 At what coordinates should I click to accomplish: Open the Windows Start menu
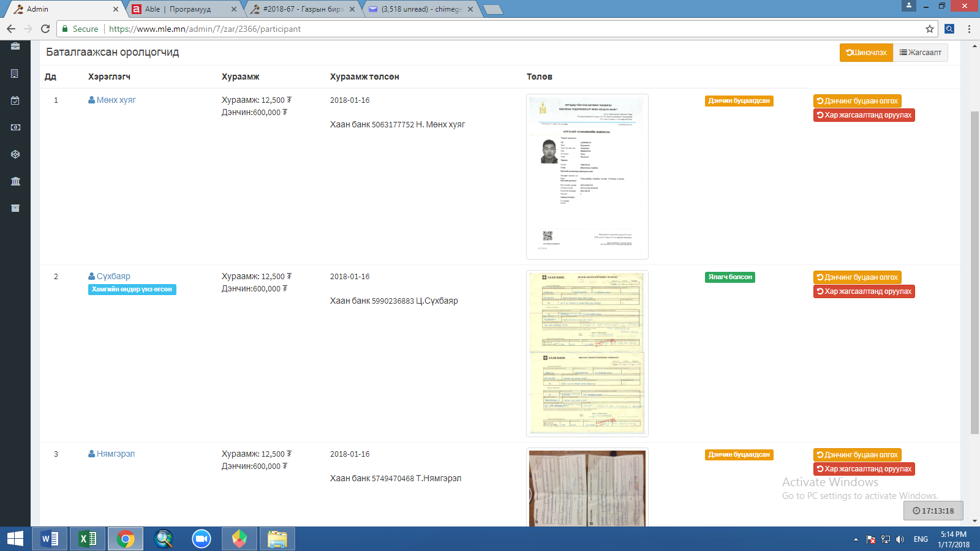pyautogui.click(x=15, y=539)
